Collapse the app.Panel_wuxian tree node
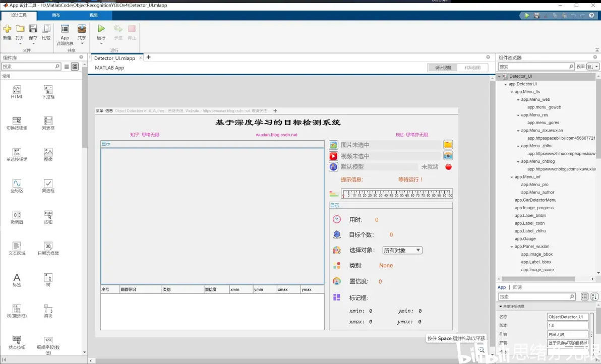This screenshot has width=601, height=364. (x=512, y=247)
